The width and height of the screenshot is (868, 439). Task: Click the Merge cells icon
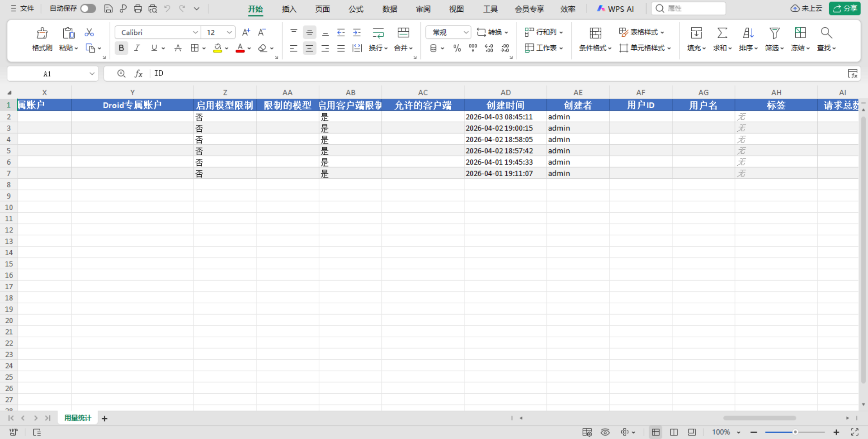pyautogui.click(x=403, y=33)
